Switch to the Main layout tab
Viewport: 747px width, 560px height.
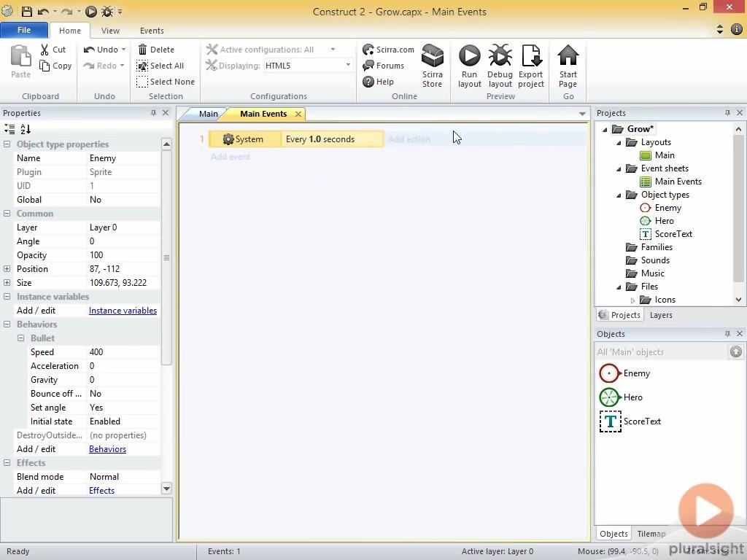pyautogui.click(x=208, y=114)
